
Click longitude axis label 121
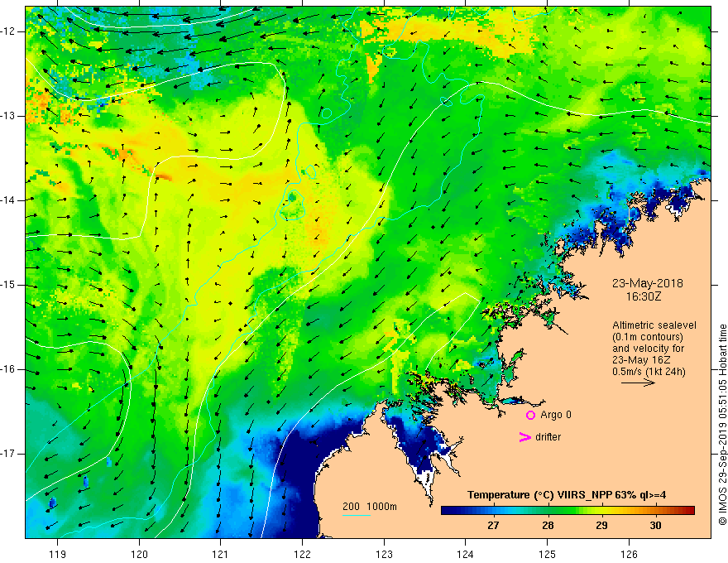[221, 554]
